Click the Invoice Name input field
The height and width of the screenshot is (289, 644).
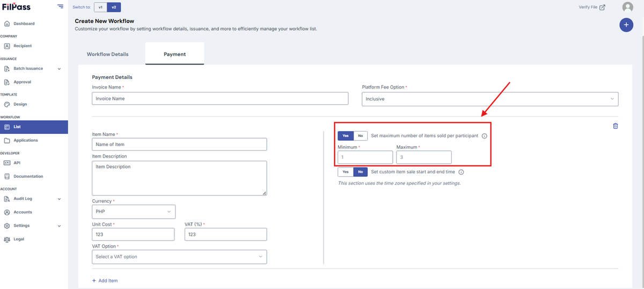tap(220, 99)
